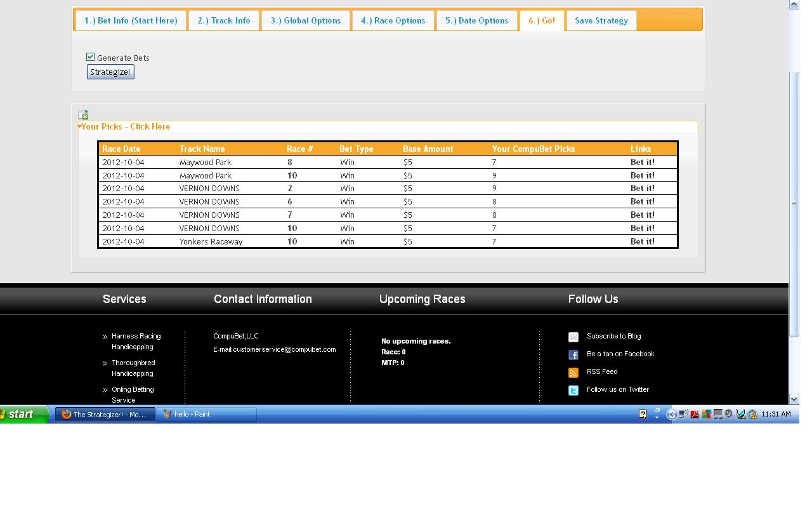Click the RSS Feed orange icon
This screenshot has height=508, width=812.
[573, 373]
